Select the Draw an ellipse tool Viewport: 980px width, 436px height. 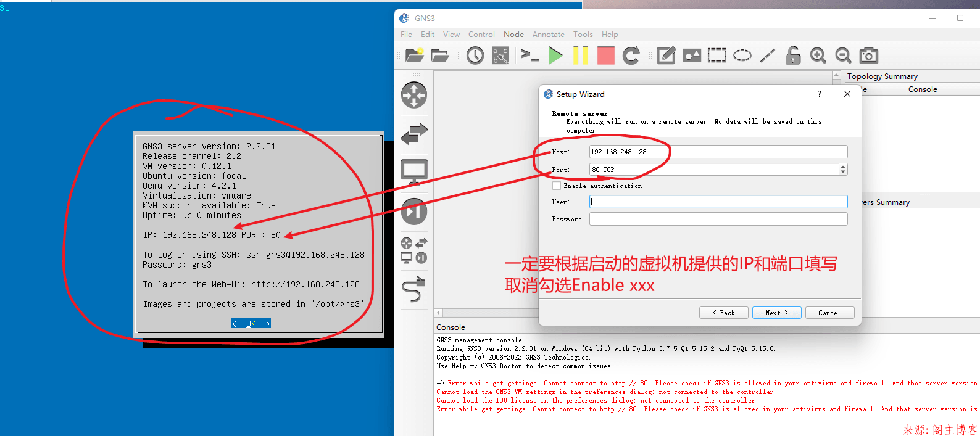click(x=742, y=56)
